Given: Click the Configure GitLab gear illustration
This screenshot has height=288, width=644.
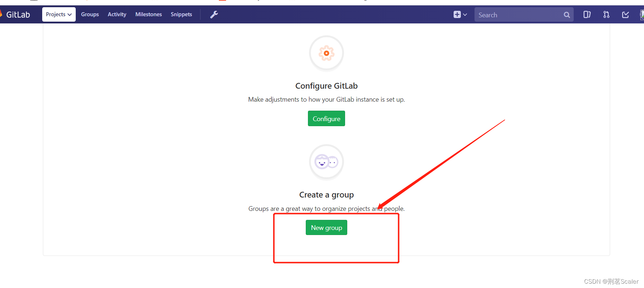Looking at the screenshot, I should 326,53.
